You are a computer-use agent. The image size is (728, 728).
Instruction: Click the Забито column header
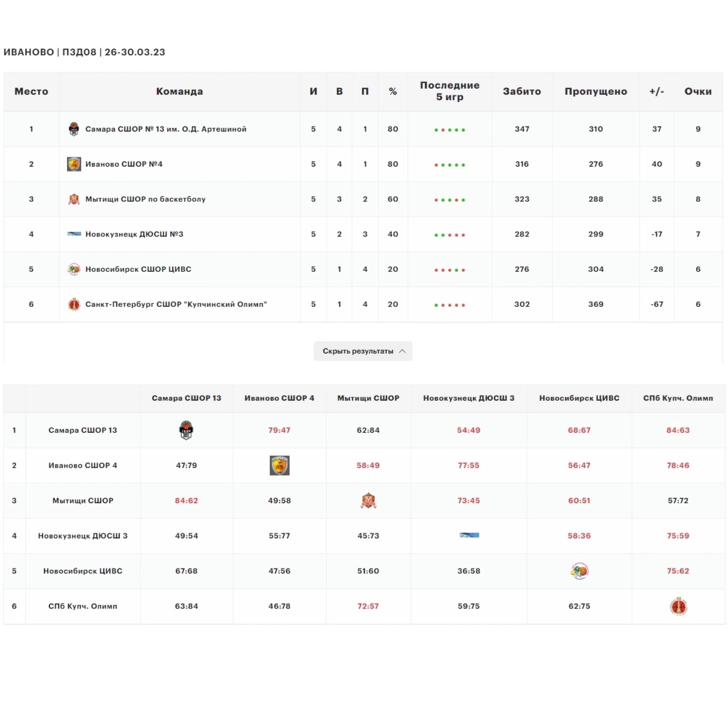click(x=522, y=91)
